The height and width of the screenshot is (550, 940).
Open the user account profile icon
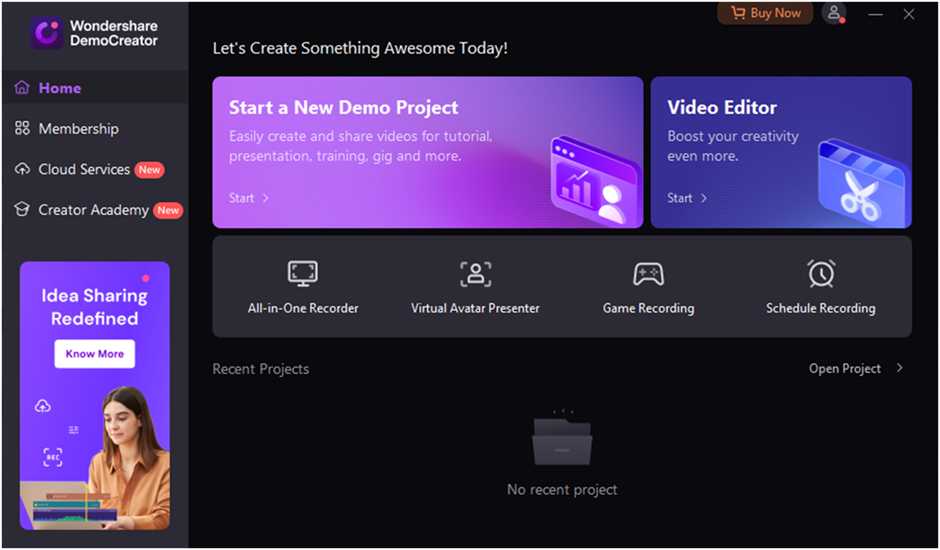point(834,13)
